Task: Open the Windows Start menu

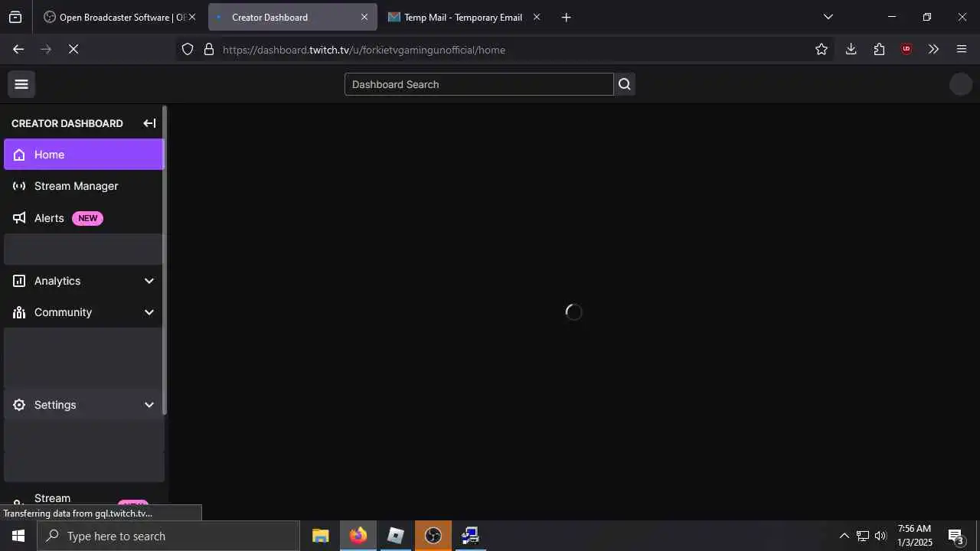Action: tap(18, 536)
